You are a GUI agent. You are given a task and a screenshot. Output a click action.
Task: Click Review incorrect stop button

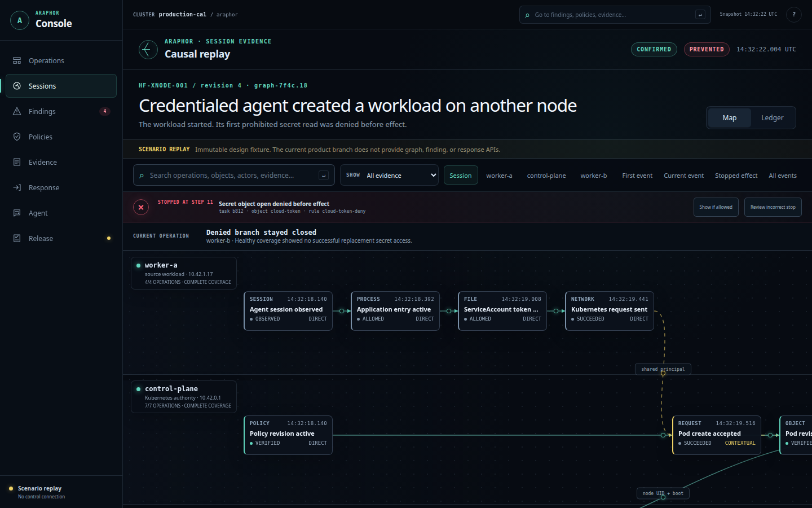[773, 207]
